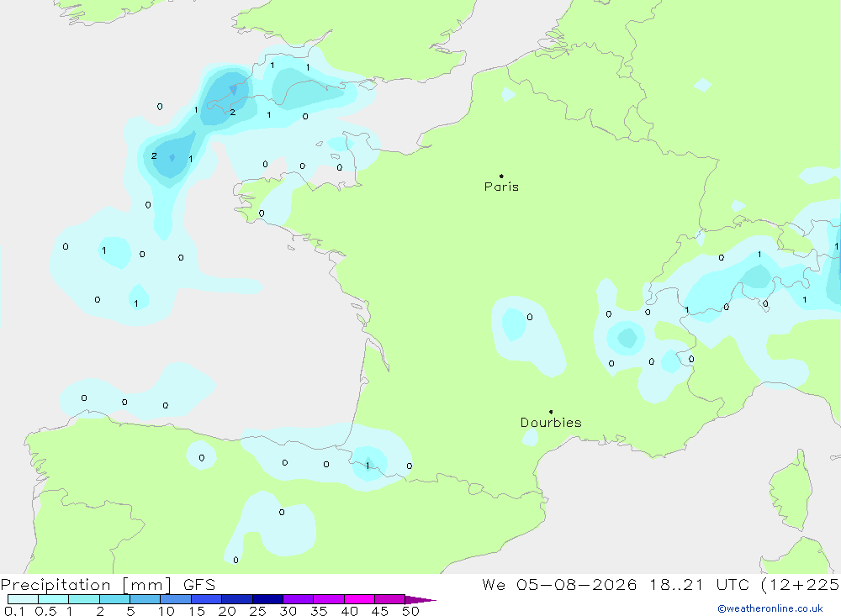
Task: Select the 10–15 mm legend color swatch
Action: pyautogui.click(x=176, y=599)
